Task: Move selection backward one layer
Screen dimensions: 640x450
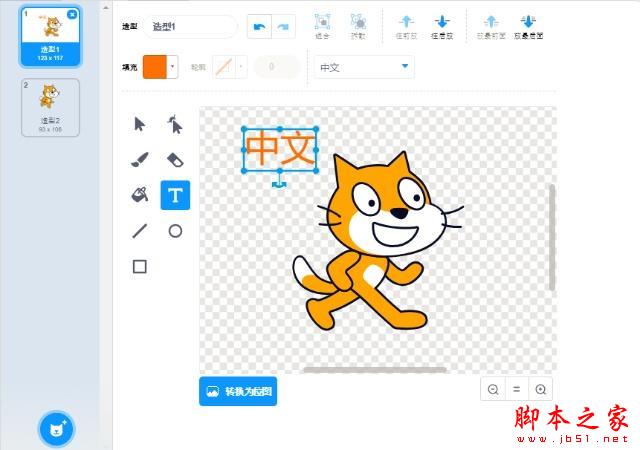Action: (x=442, y=27)
